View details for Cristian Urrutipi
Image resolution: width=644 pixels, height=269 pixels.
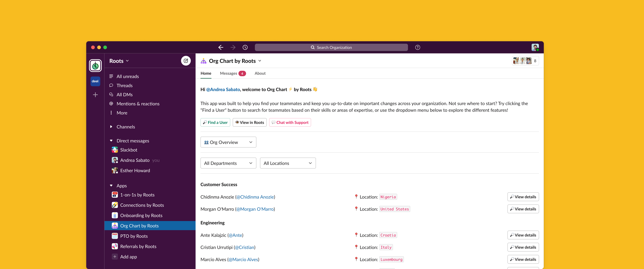523,247
